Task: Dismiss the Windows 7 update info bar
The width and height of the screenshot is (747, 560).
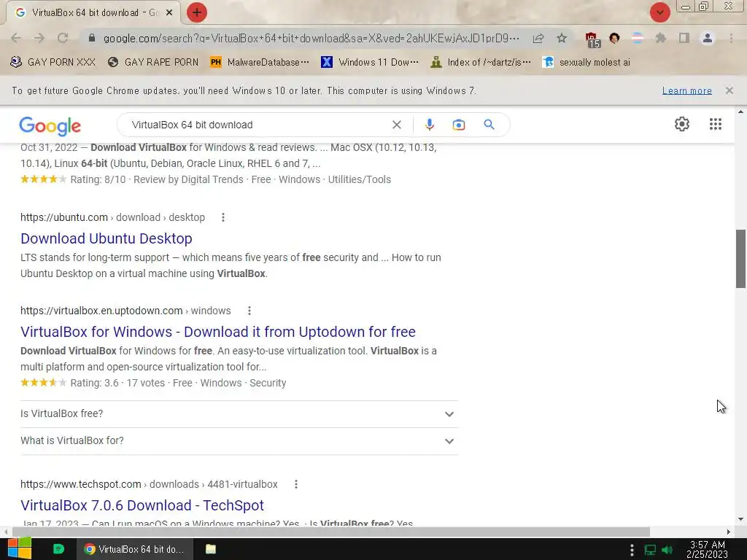Action: pos(729,90)
